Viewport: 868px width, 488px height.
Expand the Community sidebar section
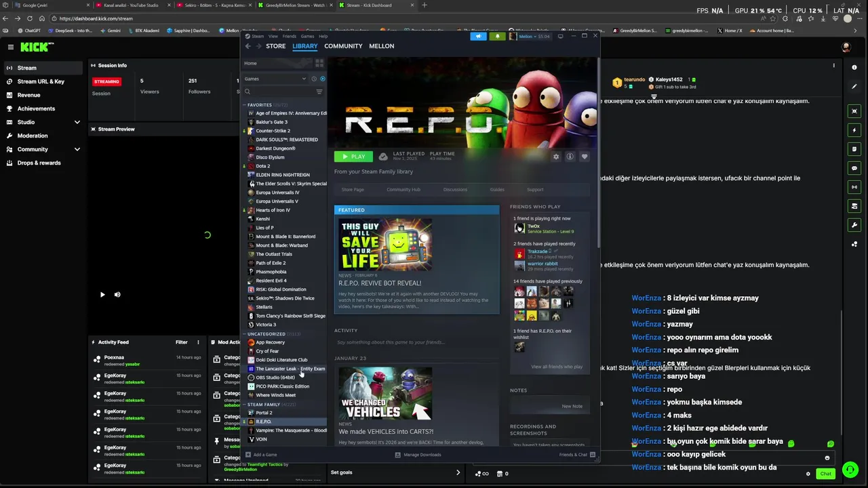[x=77, y=149]
